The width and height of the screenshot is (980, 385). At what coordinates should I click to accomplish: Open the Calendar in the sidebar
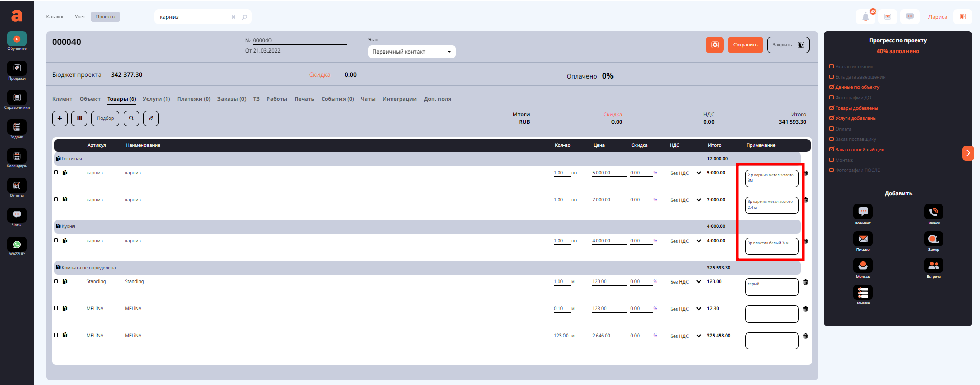(x=17, y=157)
